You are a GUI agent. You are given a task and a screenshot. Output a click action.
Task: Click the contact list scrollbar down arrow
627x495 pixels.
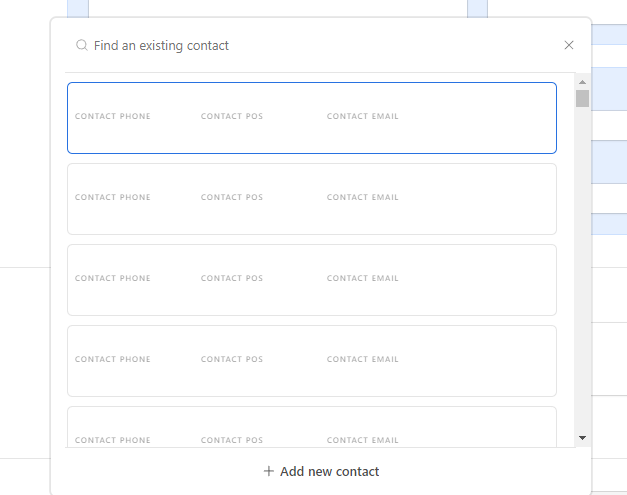582,438
